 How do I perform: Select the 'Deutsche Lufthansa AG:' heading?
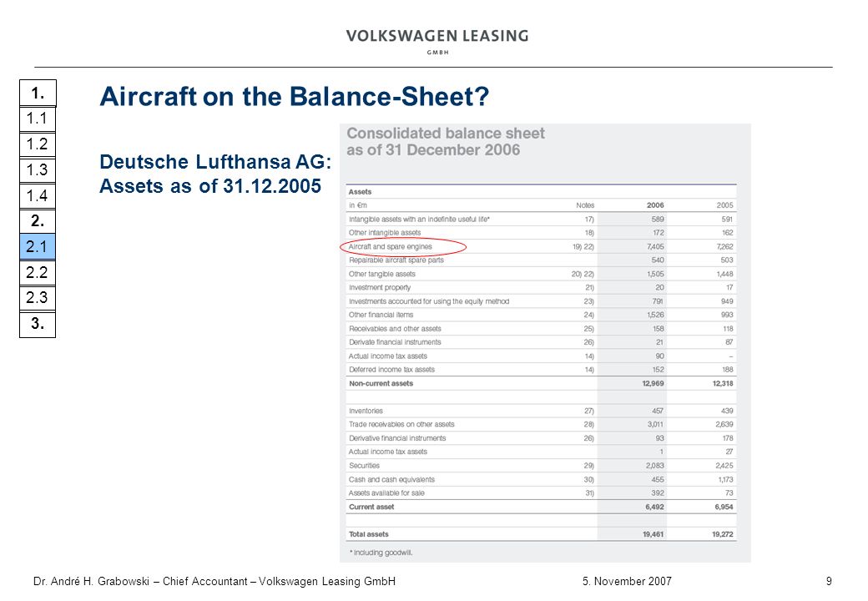point(215,162)
